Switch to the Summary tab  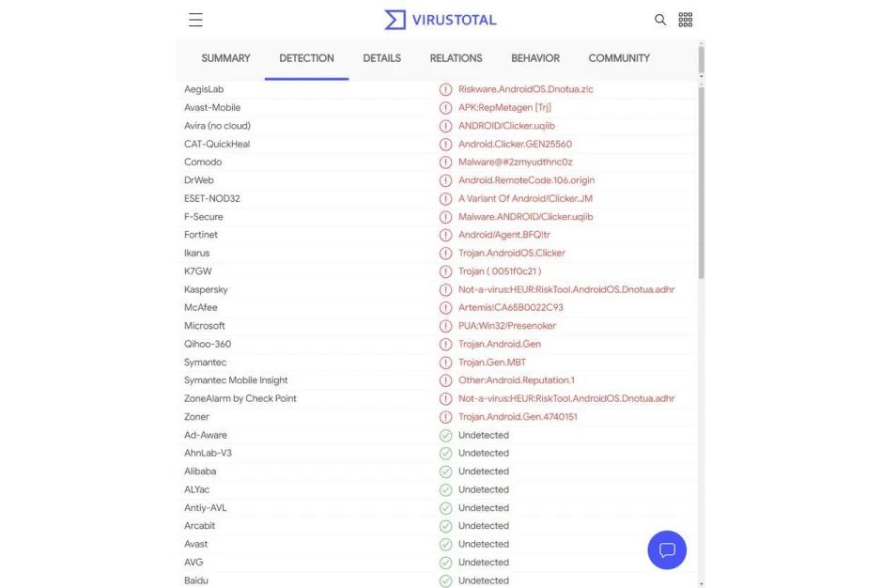pos(225,58)
